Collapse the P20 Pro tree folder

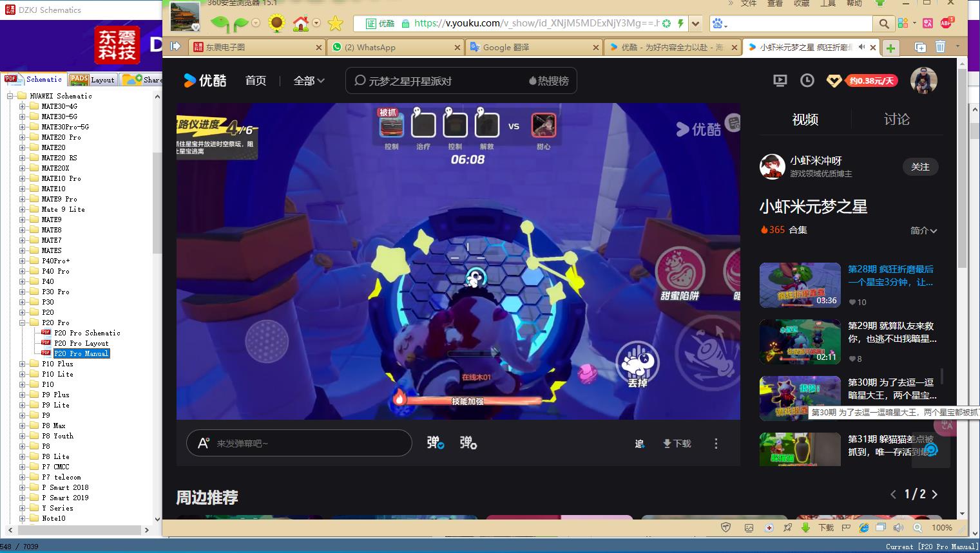[x=23, y=323]
